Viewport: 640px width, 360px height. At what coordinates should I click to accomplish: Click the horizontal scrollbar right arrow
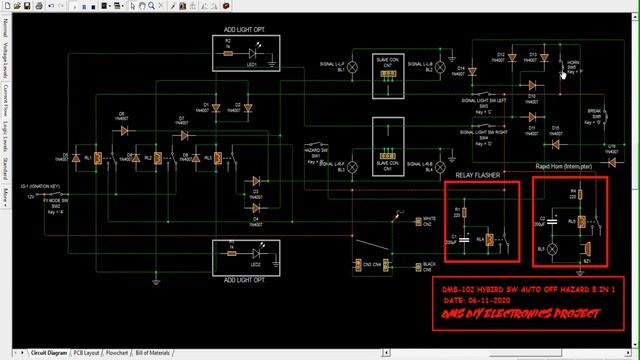tap(628, 353)
